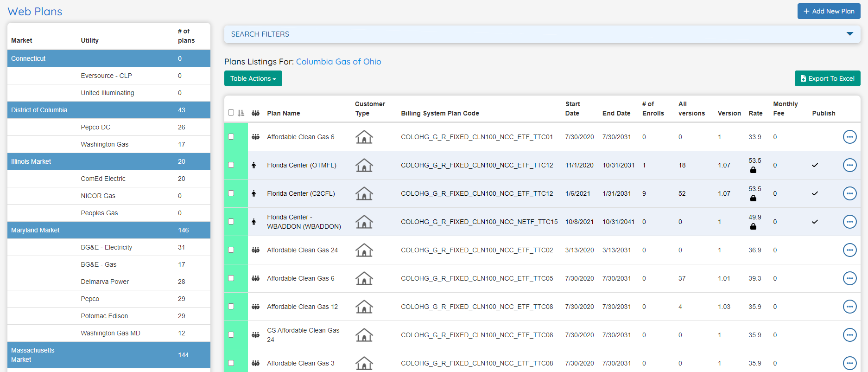Click group icon beside Affordable Clean Gas 12

click(x=255, y=307)
